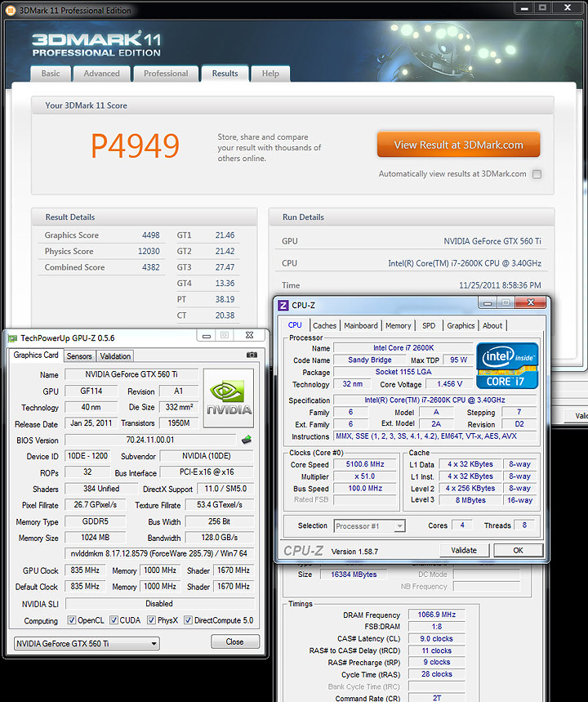Click the P4949 score text

pyautogui.click(x=135, y=146)
